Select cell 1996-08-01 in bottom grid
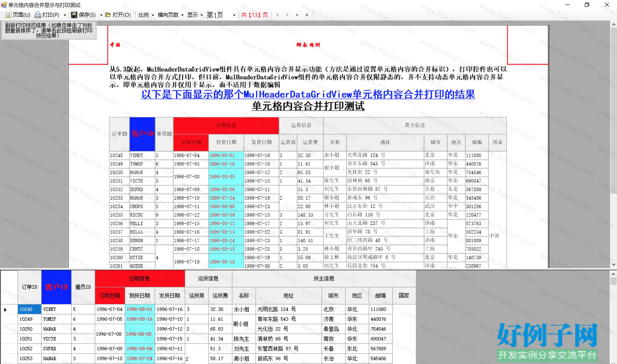 pos(140,309)
